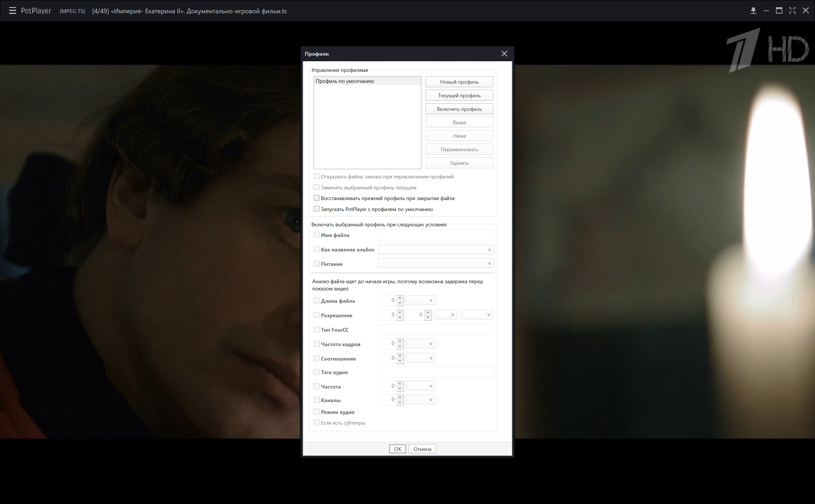Toggle Длина файла checkbox
The image size is (815, 504).
click(x=317, y=301)
